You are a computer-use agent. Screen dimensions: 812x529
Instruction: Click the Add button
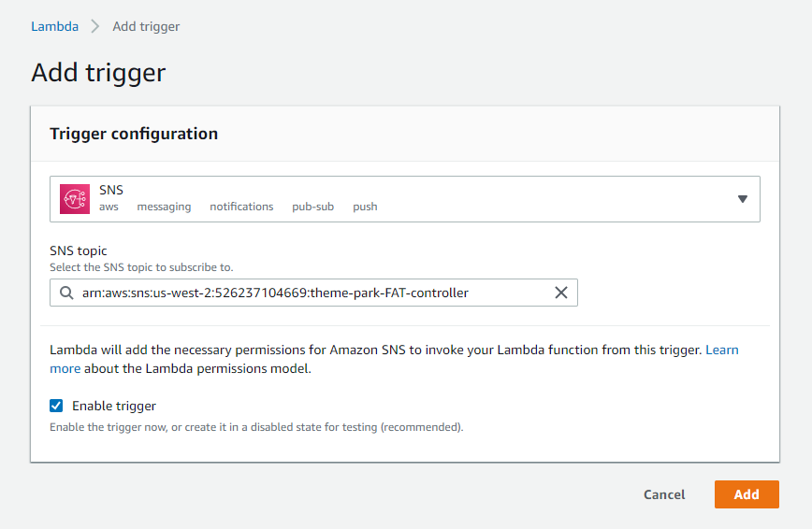coord(747,494)
